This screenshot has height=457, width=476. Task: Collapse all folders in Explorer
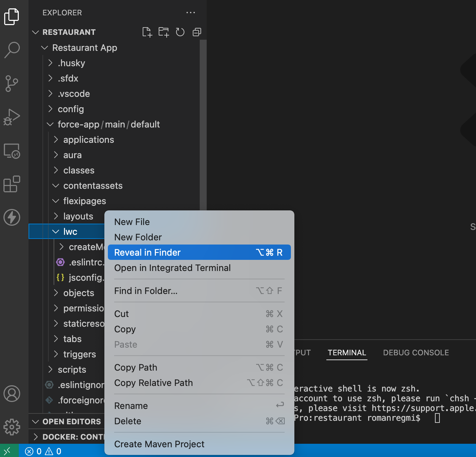coord(197,32)
